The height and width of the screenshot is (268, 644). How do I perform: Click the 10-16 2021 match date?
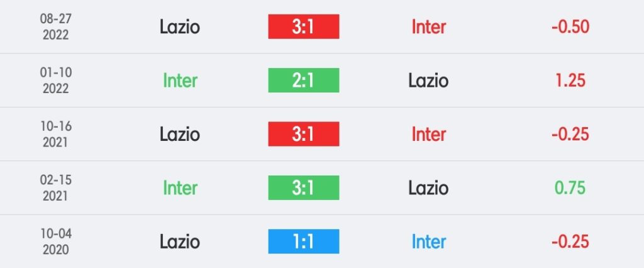tap(56, 134)
